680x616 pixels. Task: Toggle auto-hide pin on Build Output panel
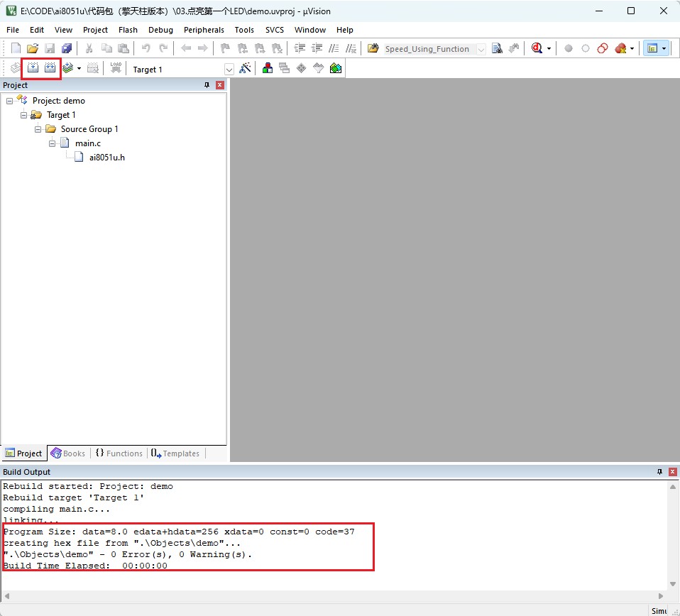click(659, 472)
